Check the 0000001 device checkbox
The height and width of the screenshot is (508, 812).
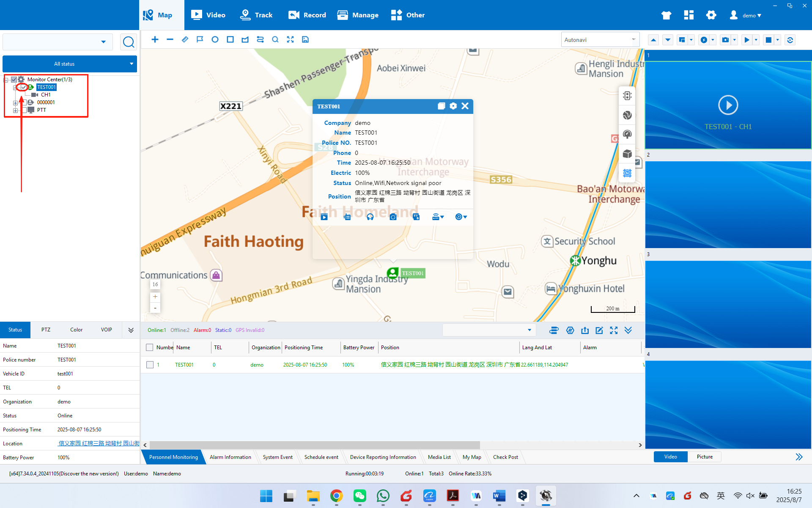(24, 102)
